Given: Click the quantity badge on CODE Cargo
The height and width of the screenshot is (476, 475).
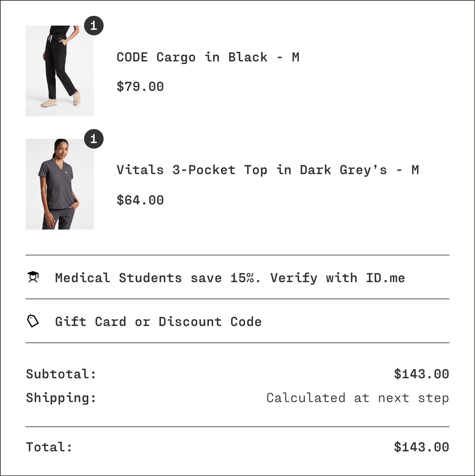Looking at the screenshot, I should click(x=94, y=26).
